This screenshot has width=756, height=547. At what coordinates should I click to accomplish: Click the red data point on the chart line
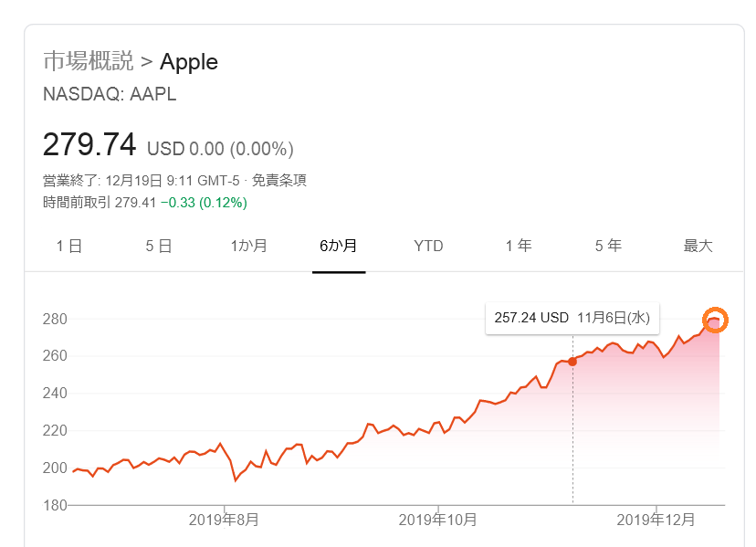572,362
